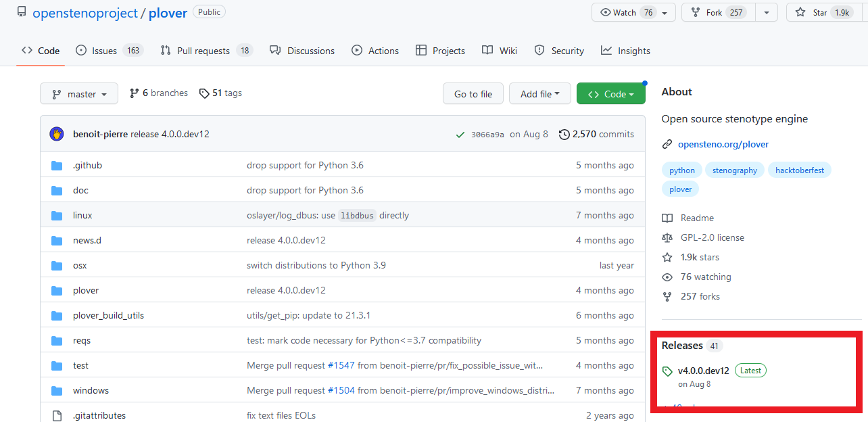868x422 pixels.
Task: Select the stenography topic tag
Action: [x=735, y=170]
